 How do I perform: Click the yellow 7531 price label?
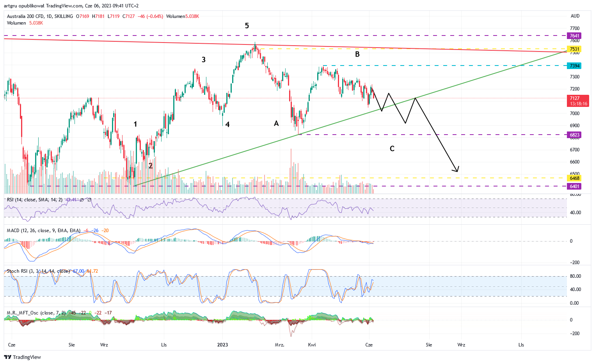point(574,49)
